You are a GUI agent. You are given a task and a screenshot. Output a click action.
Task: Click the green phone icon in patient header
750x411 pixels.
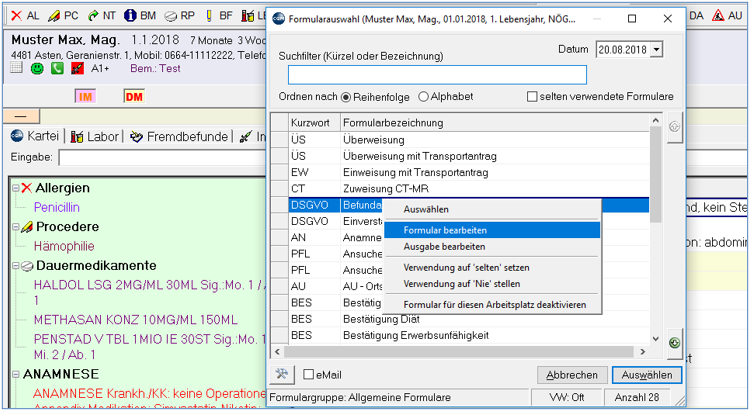tap(57, 68)
